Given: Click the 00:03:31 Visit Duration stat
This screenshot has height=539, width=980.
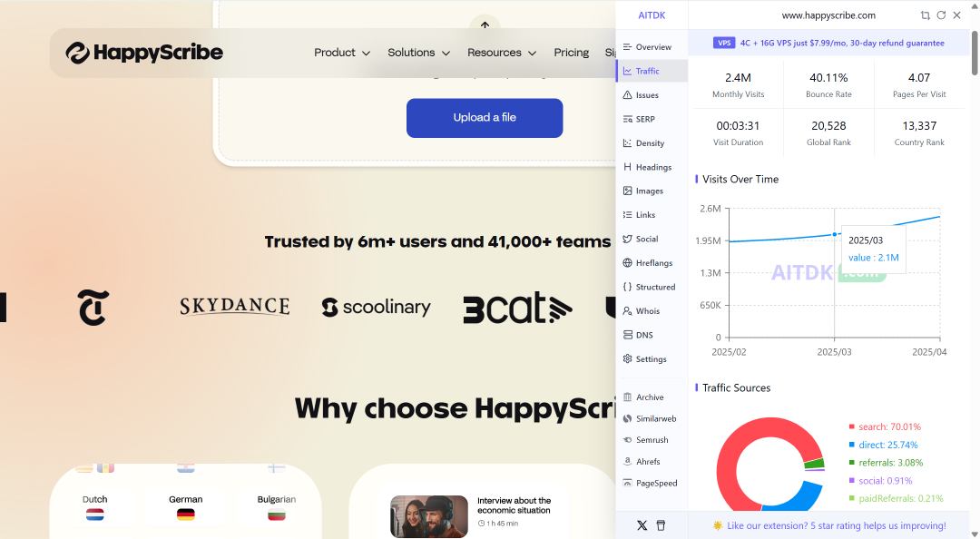Looking at the screenshot, I should [738, 133].
